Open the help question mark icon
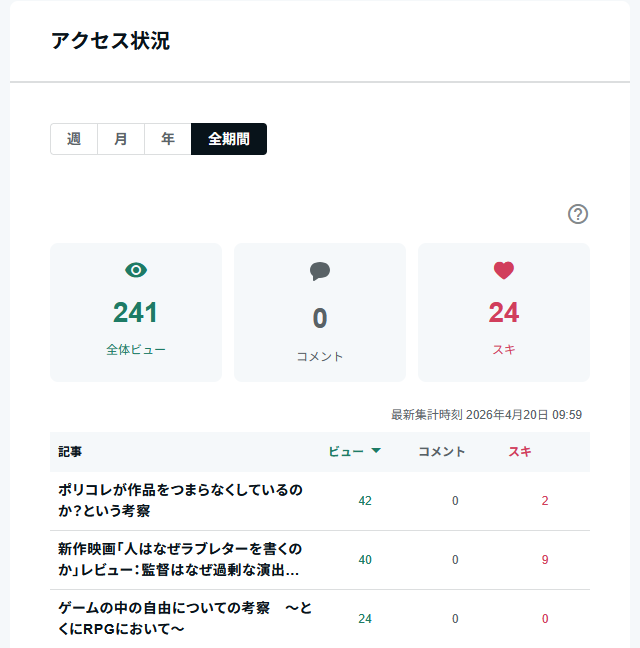 pyautogui.click(x=578, y=214)
